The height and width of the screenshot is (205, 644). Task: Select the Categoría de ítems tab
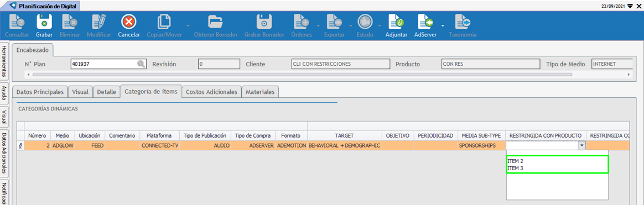(x=150, y=91)
